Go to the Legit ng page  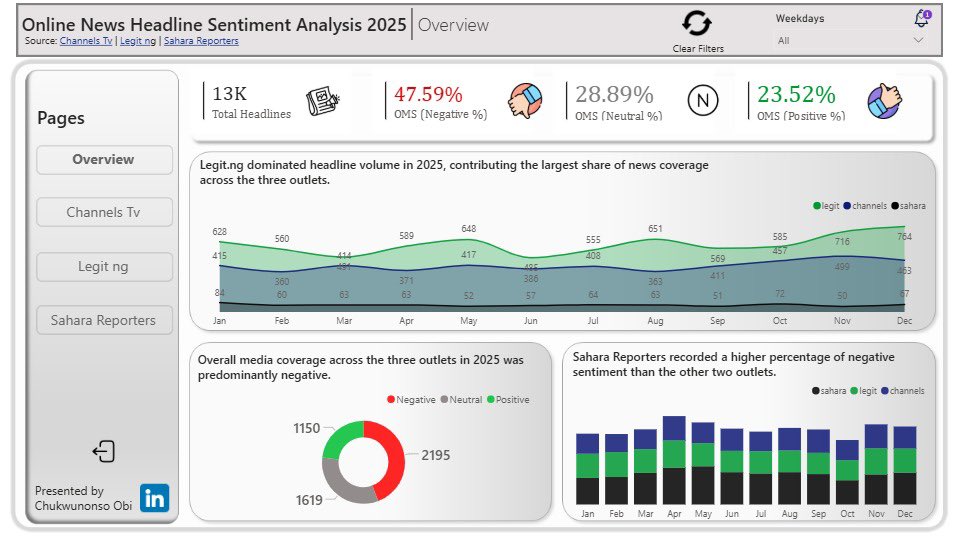coord(104,266)
